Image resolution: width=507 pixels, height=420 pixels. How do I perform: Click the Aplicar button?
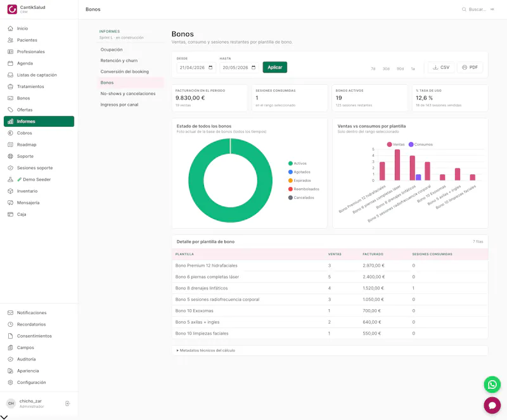(275, 67)
